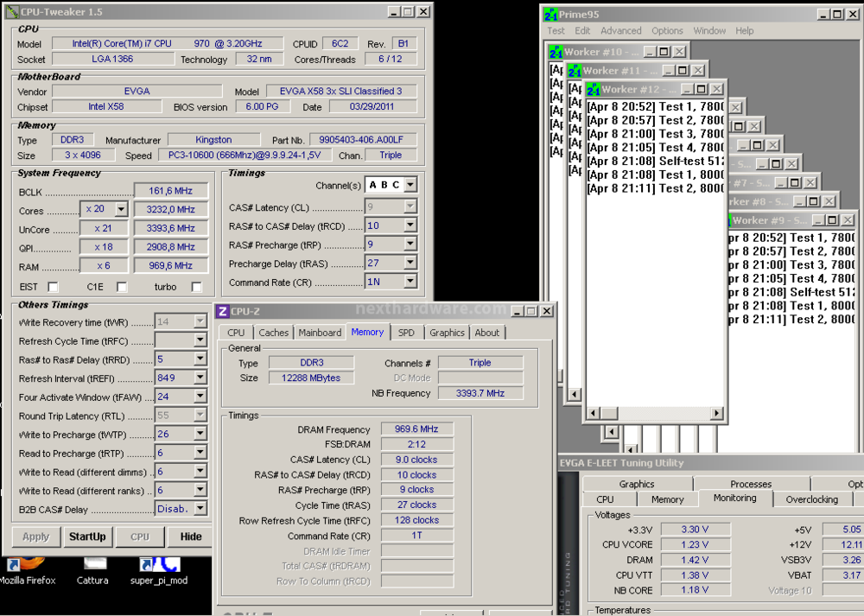
Task: Switch to the CPU tab in CPU-Z
Action: point(236,333)
